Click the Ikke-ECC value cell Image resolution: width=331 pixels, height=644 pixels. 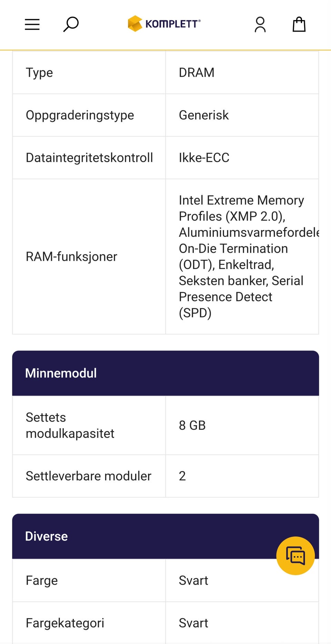[x=204, y=158]
